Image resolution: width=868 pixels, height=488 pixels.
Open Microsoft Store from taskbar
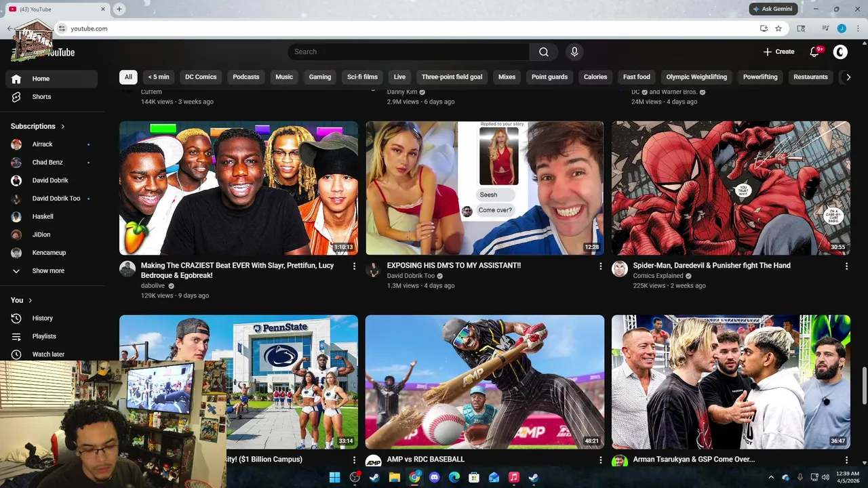[474, 477]
